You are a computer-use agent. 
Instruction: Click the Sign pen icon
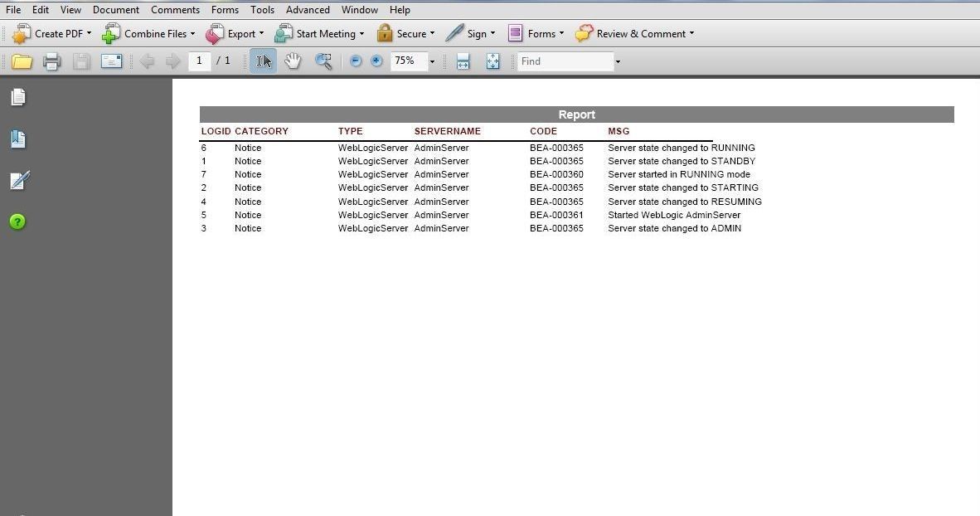454,34
